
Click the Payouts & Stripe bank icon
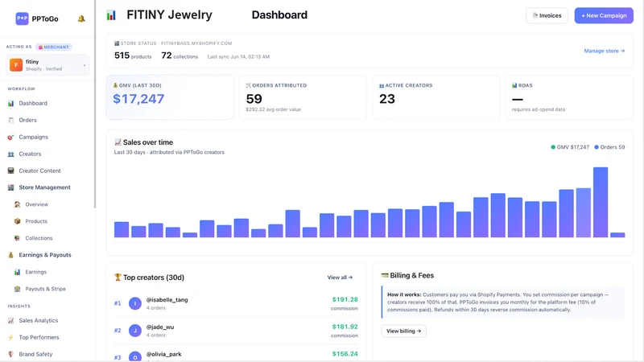tap(17, 289)
